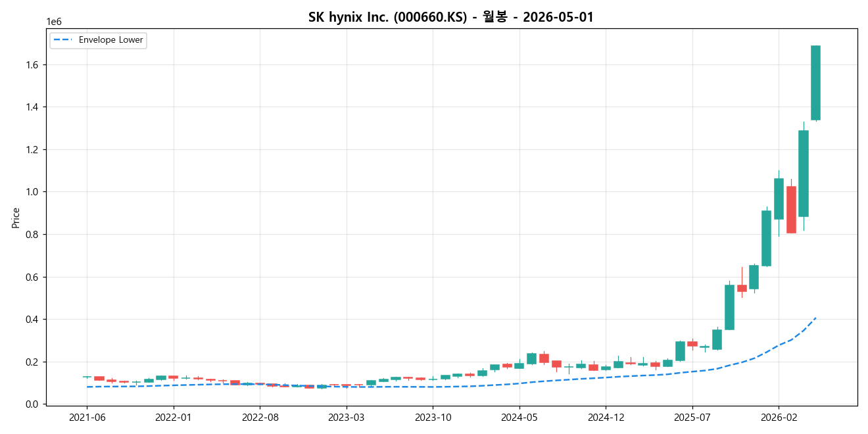Image resolution: width=868 pixels, height=434 pixels.
Task: Select x-axis label 2024-12
Action: click(606, 417)
